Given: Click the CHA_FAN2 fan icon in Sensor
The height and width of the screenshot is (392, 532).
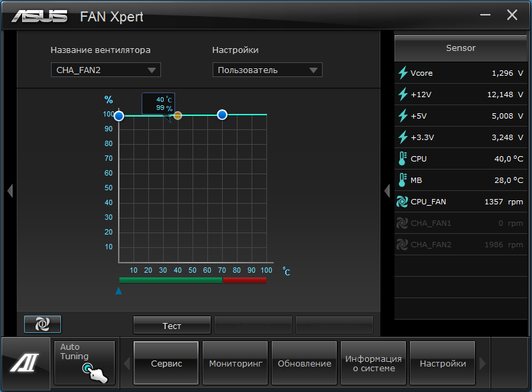Looking at the screenshot, I should 403,245.
